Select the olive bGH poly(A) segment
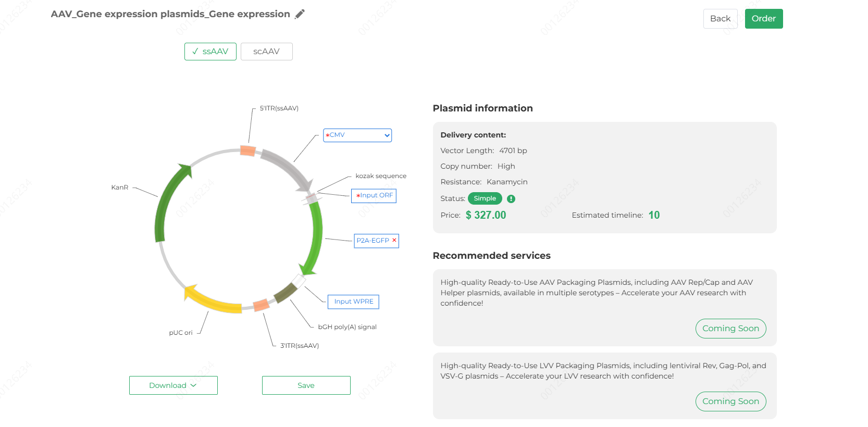The width and height of the screenshot is (868, 427). coord(286,293)
